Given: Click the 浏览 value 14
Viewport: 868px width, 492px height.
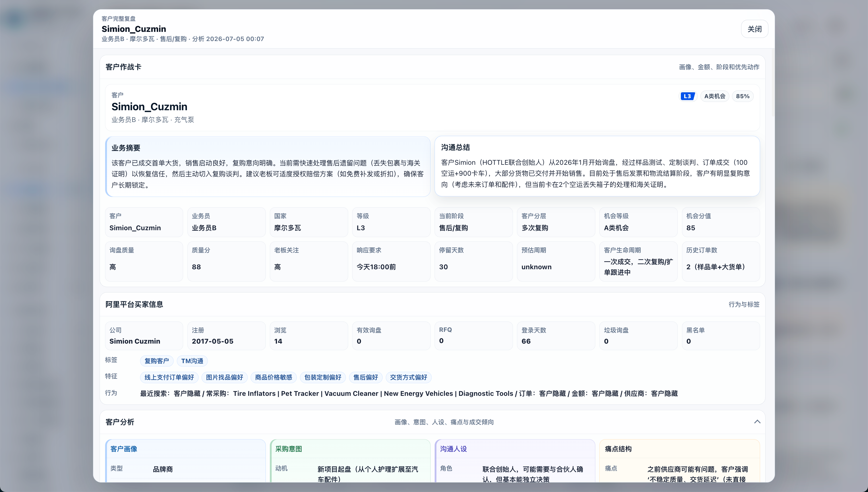Looking at the screenshot, I should pyautogui.click(x=278, y=341).
